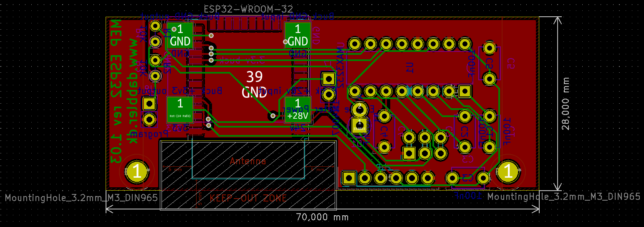Click the square pin 1 pad of U1

(464, 91)
